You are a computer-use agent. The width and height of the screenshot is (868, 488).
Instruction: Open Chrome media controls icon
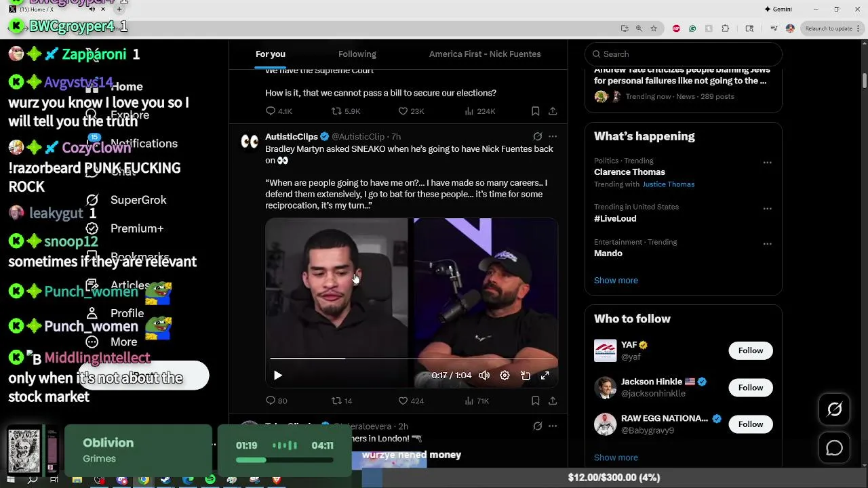[x=774, y=28]
